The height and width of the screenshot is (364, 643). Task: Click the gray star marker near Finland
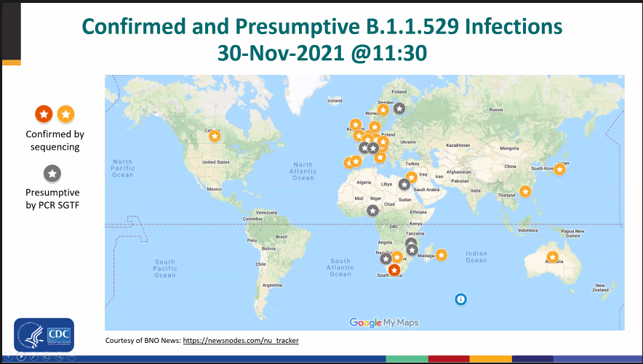[x=399, y=109]
